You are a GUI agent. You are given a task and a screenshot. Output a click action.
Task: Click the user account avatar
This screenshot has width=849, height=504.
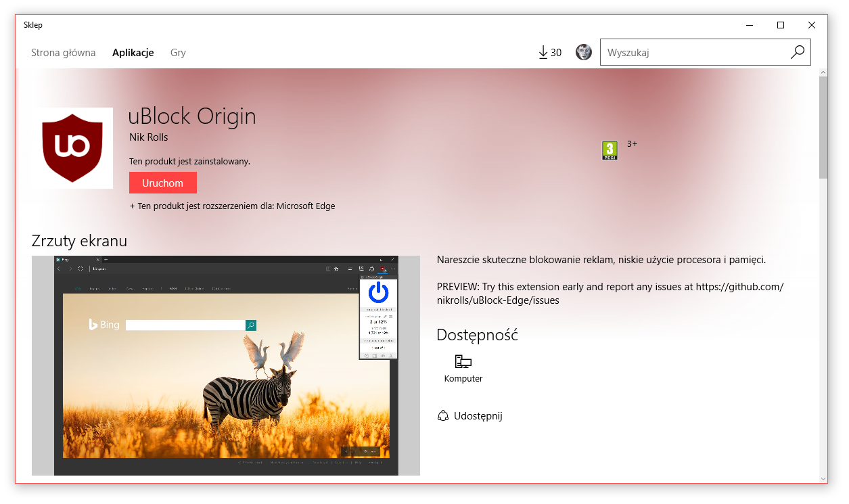[584, 52]
